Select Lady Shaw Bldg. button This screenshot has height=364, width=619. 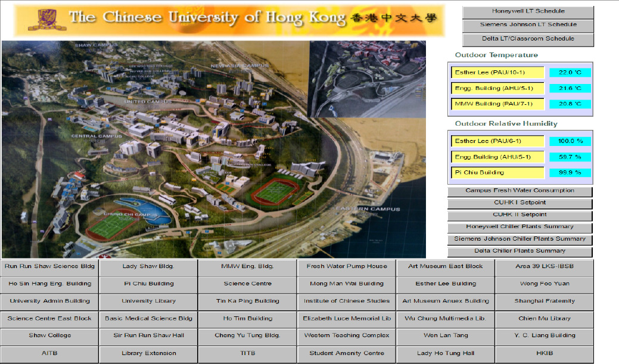148,267
